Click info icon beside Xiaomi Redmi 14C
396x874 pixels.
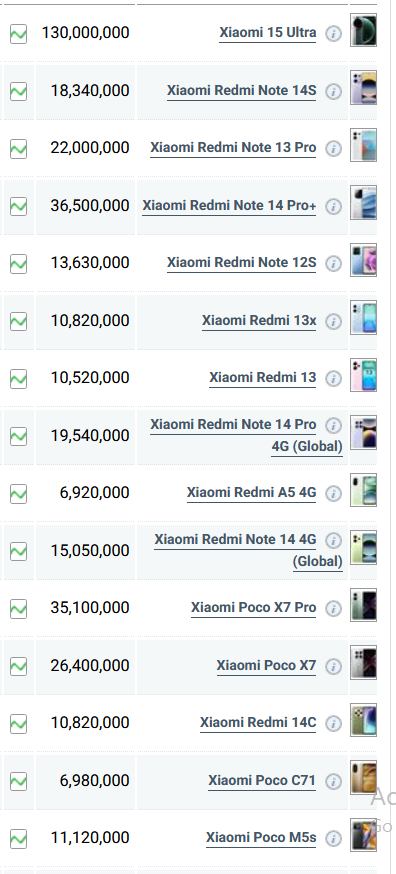pos(334,724)
